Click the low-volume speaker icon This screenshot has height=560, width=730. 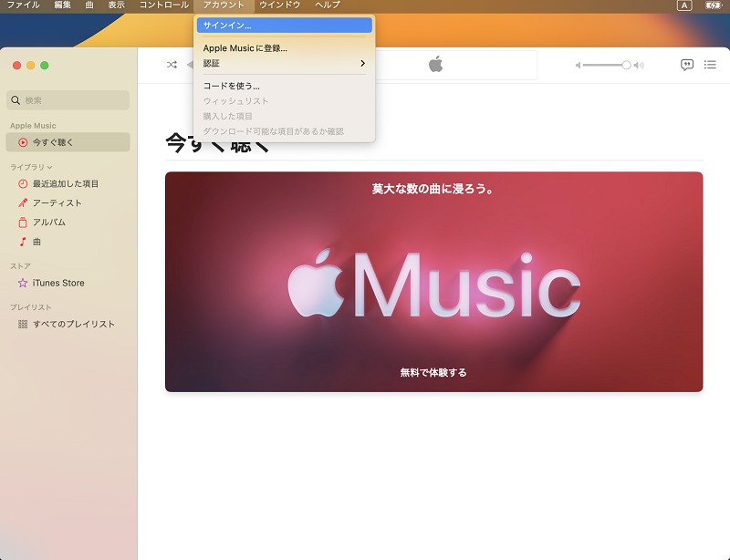click(578, 65)
